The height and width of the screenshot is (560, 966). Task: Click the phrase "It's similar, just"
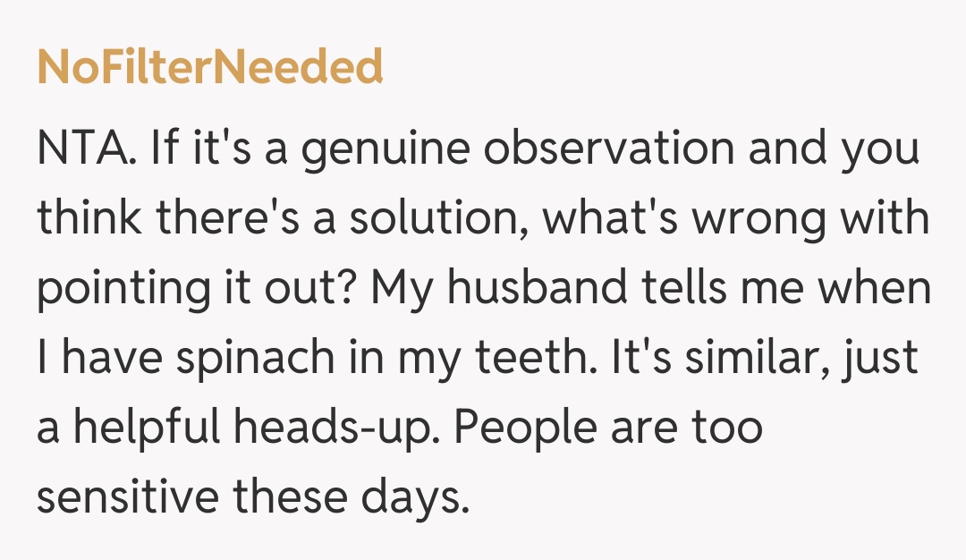(x=765, y=358)
